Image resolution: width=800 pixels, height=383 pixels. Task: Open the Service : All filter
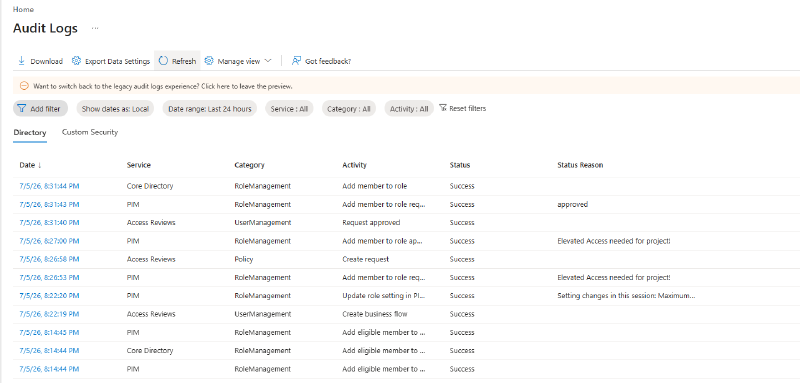pyautogui.click(x=289, y=109)
